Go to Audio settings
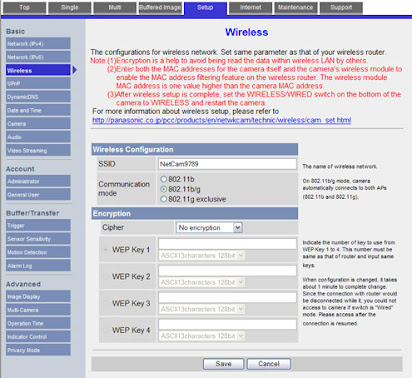Image resolution: width=412 pixels, height=378 pixels. (x=38, y=137)
